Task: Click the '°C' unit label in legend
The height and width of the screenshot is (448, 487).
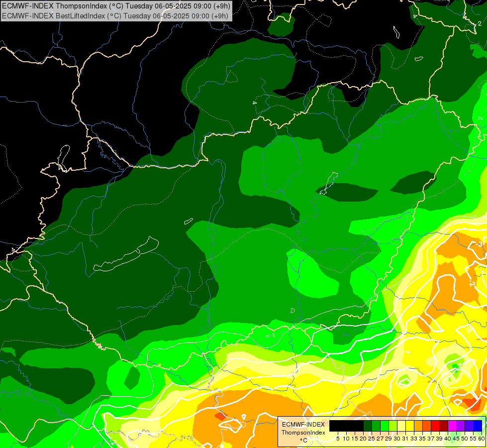Action: click(304, 441)
